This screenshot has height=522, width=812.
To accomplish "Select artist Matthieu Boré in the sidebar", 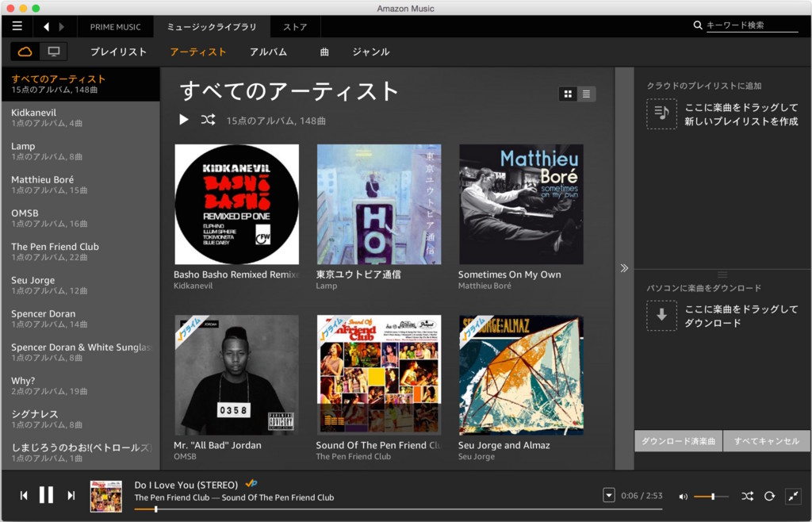I will point(81,184).
